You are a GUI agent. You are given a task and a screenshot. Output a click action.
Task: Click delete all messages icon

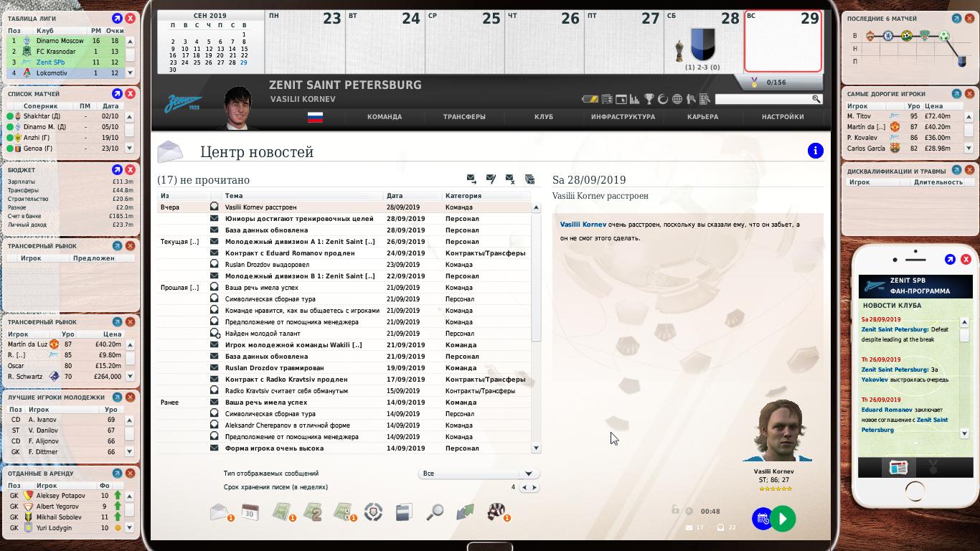(x=529, y=179)
